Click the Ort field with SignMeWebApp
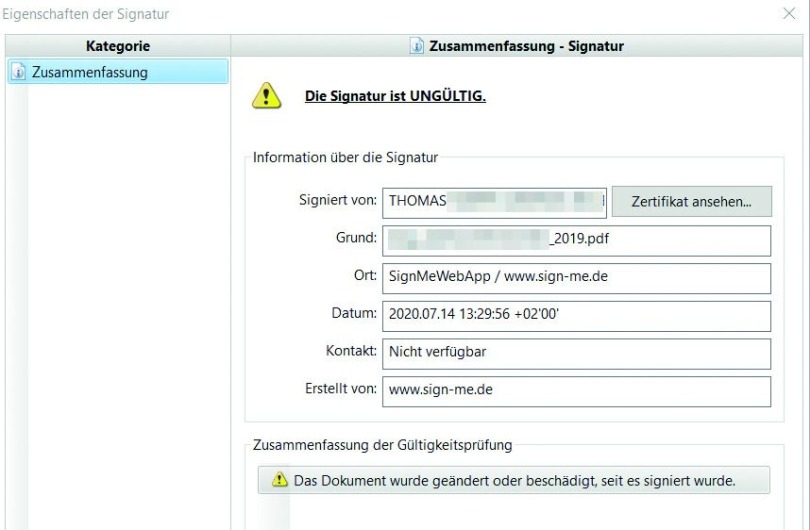The image size is (810, 530). point(577,278)
